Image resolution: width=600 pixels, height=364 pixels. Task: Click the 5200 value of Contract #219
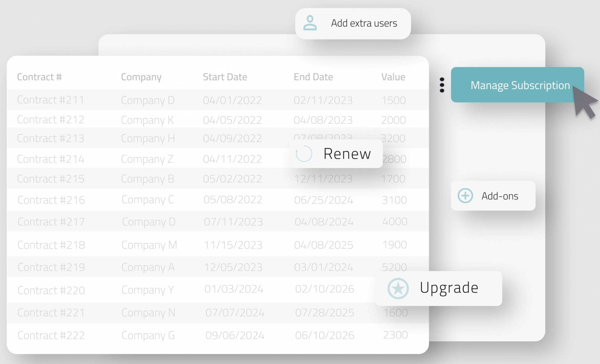click(x=394, y=267)
